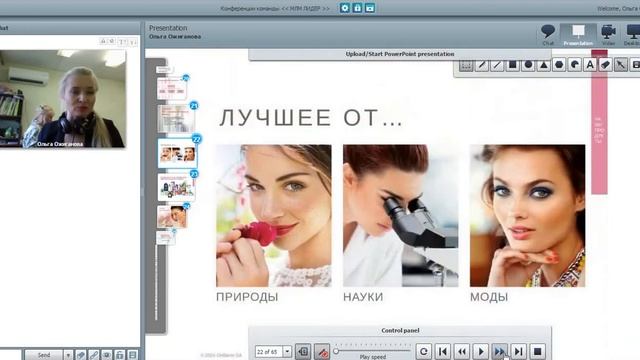Select slide thumbnail number 22
Image resolution: width=640 pixels, height=360 pixels.
[x=177, y=153]
